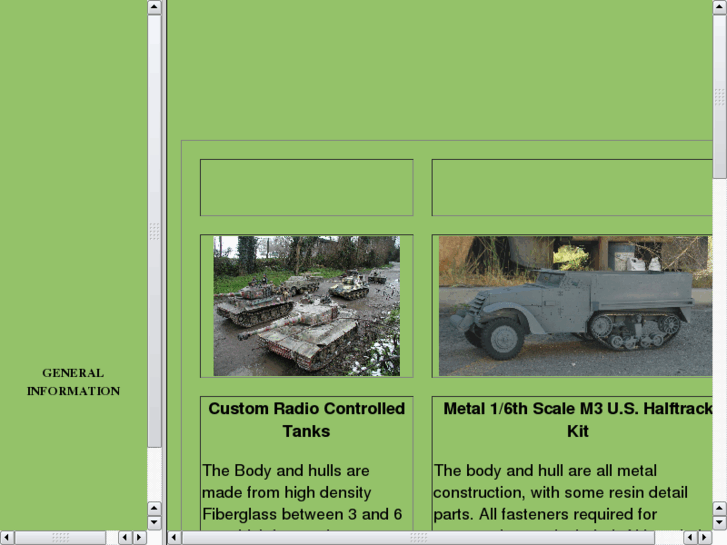Click the down arrow of the main frame's vertical scrollbar

coord(720,522)
